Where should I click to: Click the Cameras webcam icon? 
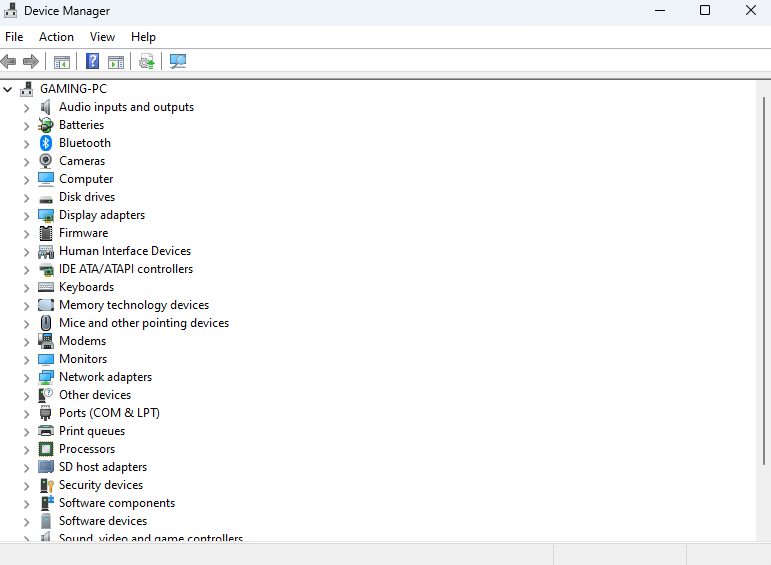tap(46, 161)
